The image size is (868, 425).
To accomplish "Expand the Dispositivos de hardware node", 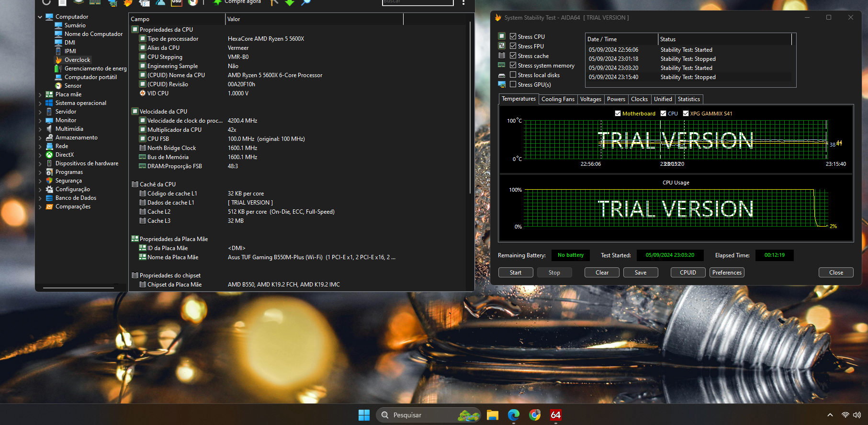I will pyautogui.click(x=40, y=163).
